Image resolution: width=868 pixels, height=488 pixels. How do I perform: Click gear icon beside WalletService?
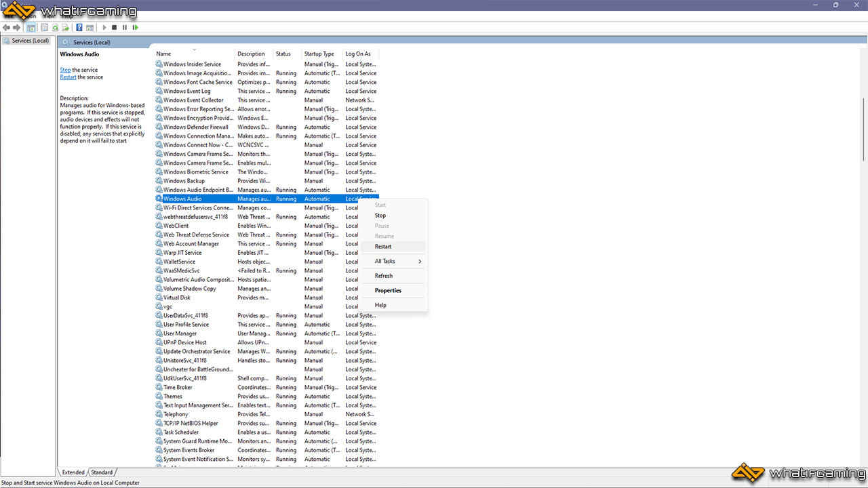159,262
